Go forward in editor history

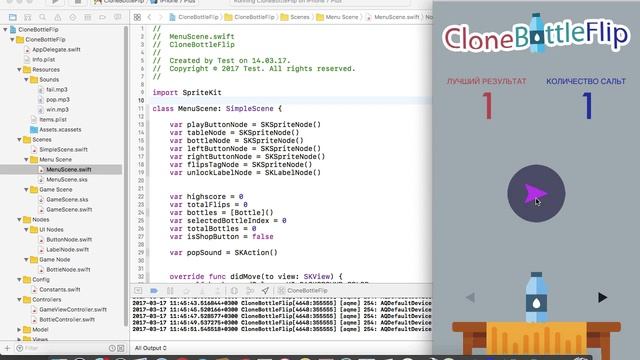[160, 17]
